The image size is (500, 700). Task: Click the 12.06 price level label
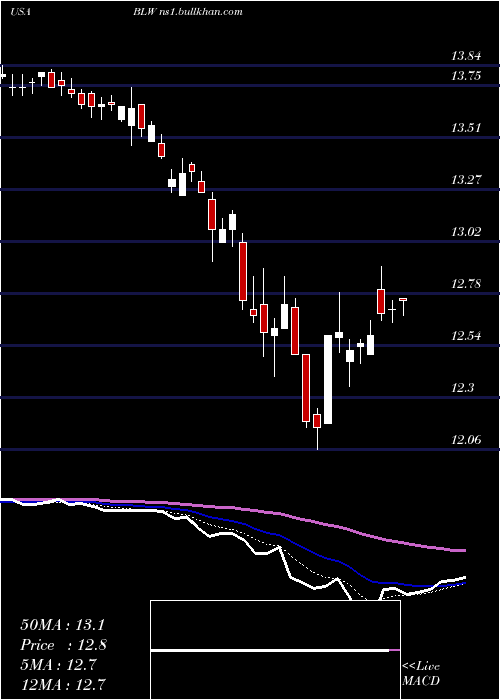(466, 440)
